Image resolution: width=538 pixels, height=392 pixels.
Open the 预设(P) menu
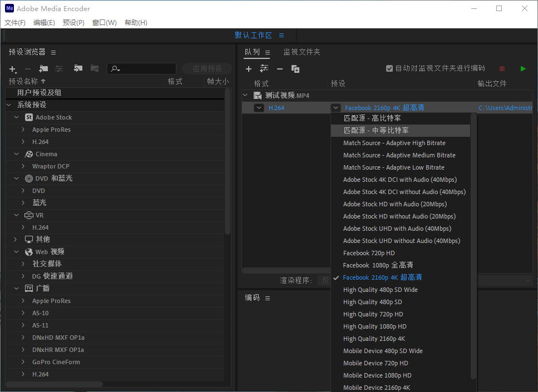tap(73, 23)
